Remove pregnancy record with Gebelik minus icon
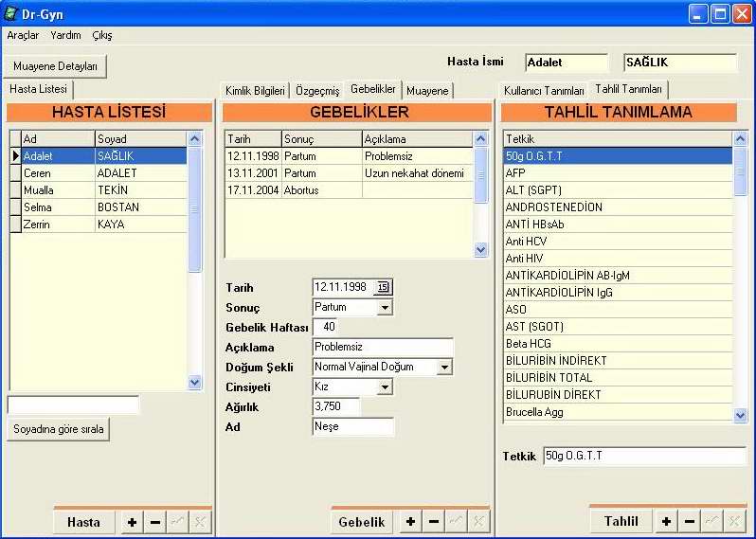The width and height of the screenshot is (756, 539). click(433, 522)
